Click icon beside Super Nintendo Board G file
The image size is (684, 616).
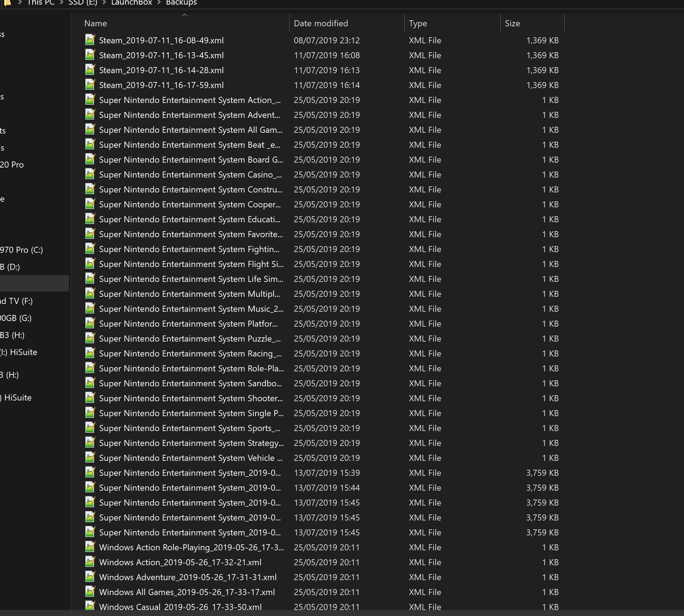(90, 159)
